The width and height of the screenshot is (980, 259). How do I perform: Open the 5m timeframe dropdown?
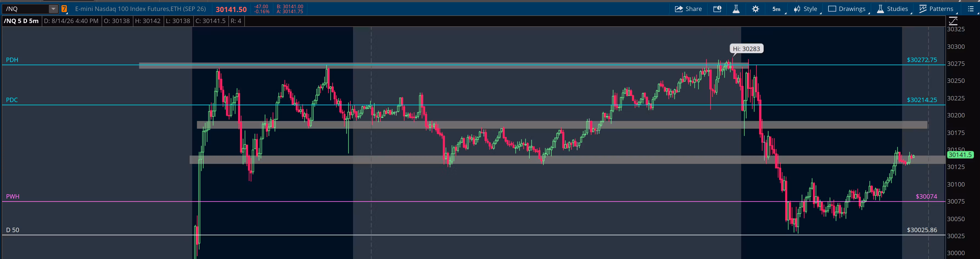tap(777, 9)
